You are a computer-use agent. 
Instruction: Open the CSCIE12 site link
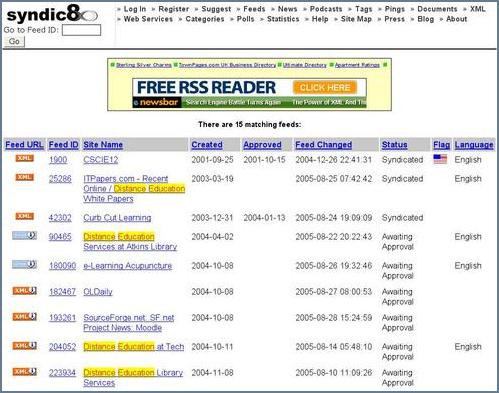[x=101, y=160]
